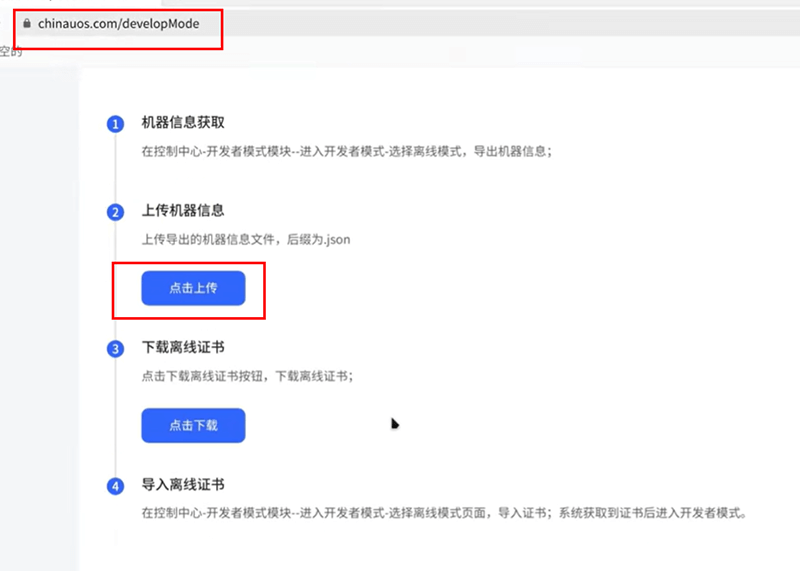Click step 4 description about 导入证书

point(444,513)
